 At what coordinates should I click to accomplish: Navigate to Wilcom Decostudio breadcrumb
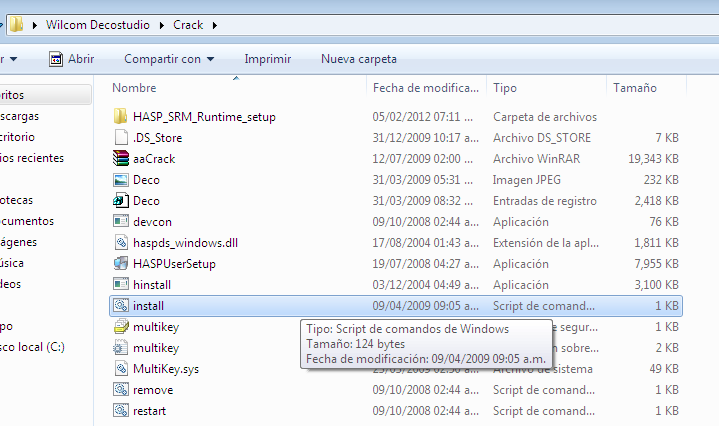coord(98,25)
